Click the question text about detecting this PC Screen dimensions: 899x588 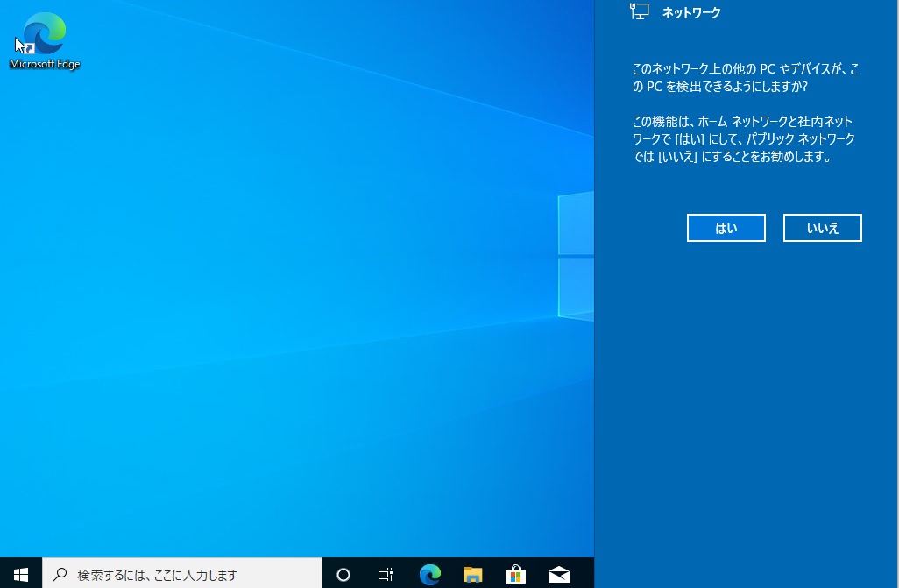coord(746,77)
